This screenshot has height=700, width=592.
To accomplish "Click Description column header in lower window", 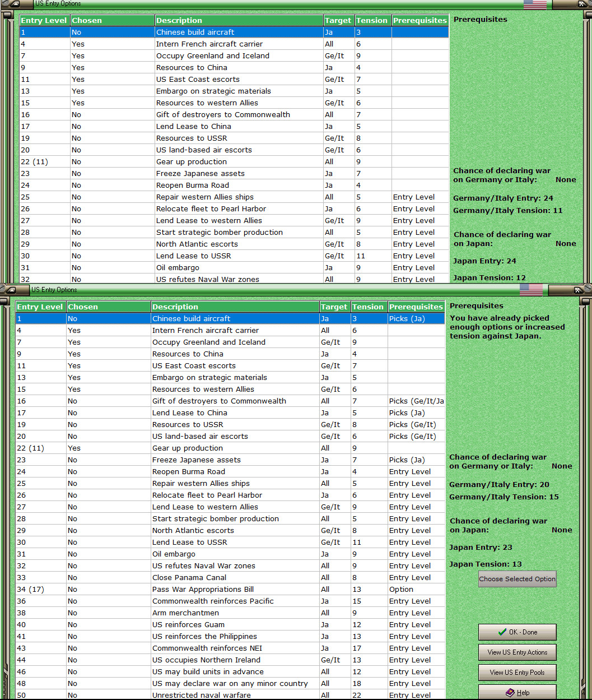I will (x=235, y=307).
